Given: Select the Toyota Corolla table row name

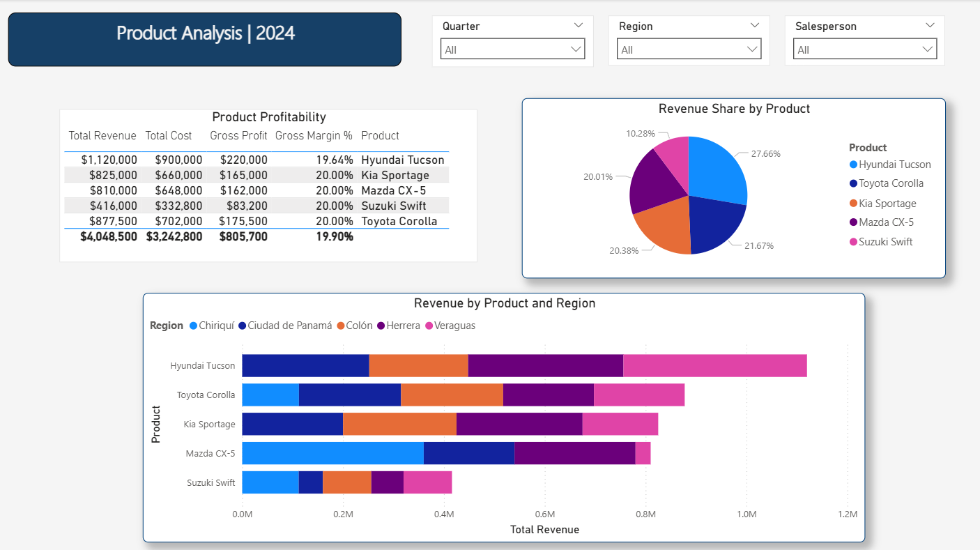Looking at the screenshot, I should 399,221.
